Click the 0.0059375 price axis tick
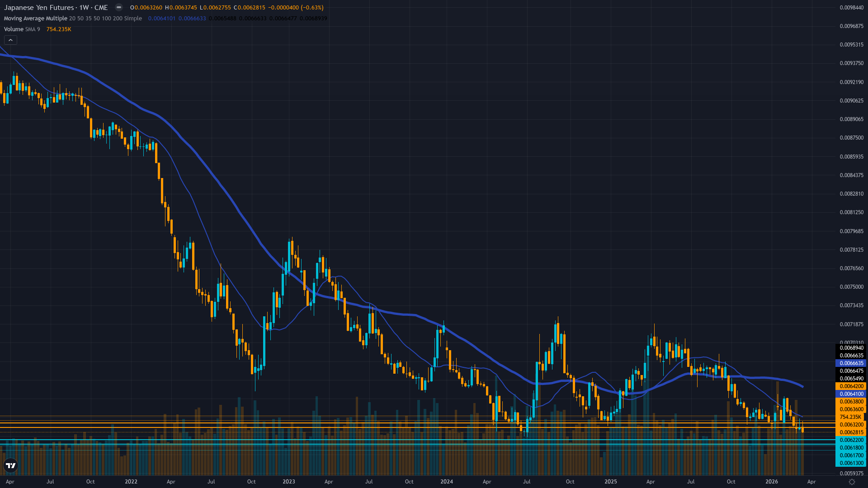 point(851,474)
